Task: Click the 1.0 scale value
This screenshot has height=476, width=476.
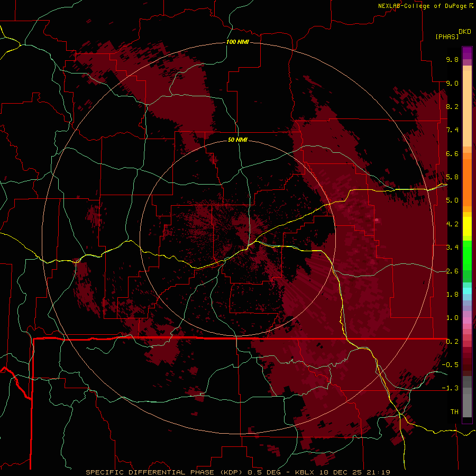Action: coord(452,318)
